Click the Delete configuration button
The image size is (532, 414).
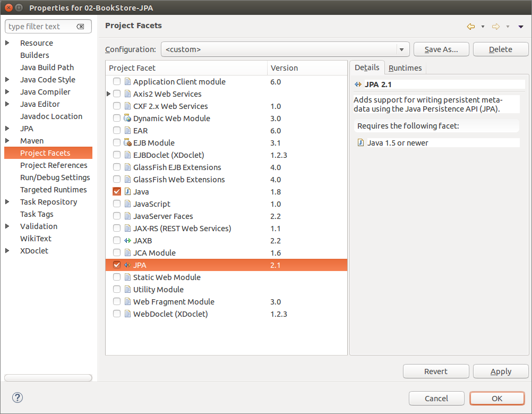click(501, 49)
